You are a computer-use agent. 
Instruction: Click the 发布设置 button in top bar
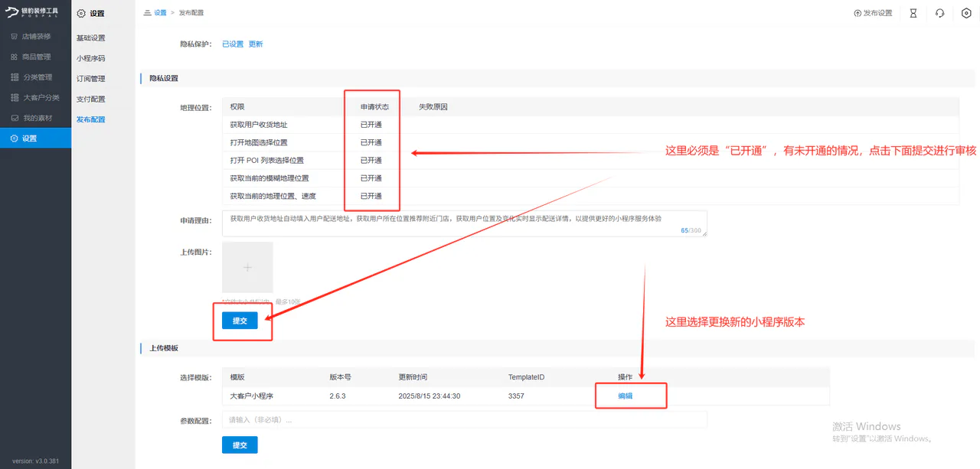[x=873, y=13]
